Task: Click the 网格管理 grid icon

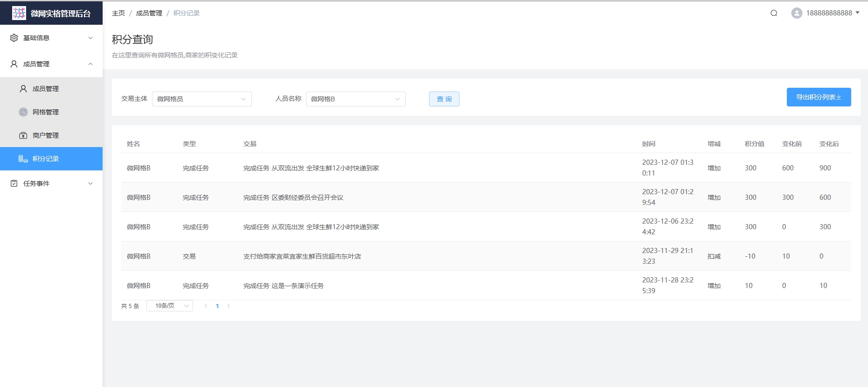Action: (x=23, y=112)
